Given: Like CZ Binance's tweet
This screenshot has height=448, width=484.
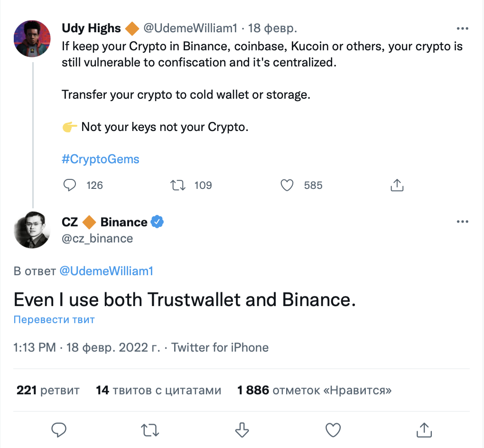Looking at the screenshot, I should pyautogui.click(x=333, y=430).
